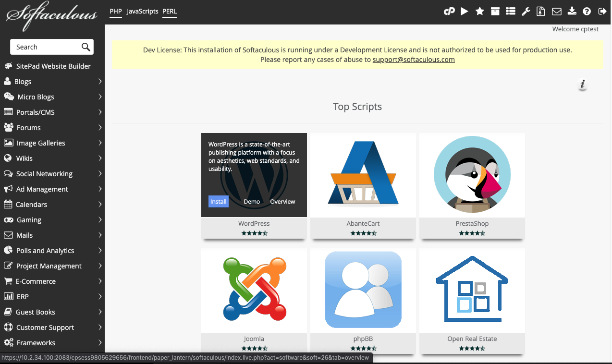Open task list icon in toolbar
Screen dimensions: 612x364
pyautogui.click(x=511, y=12)
